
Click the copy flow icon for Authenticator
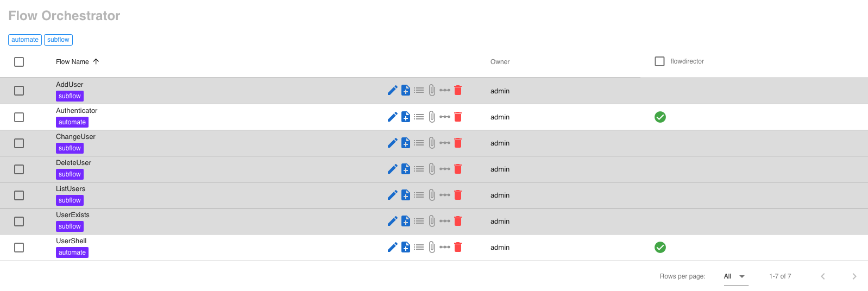coord(406,117)
